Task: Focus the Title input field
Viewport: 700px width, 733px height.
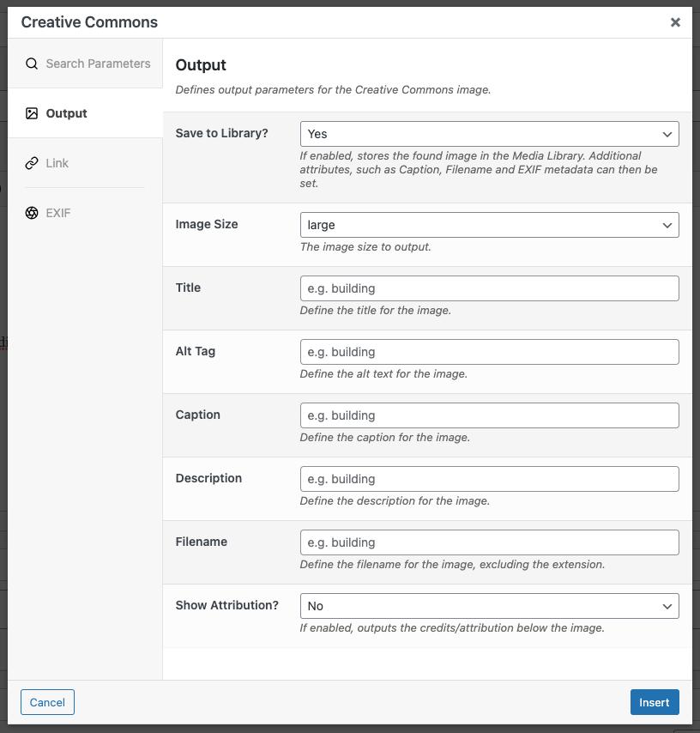Action: [489, 288]
